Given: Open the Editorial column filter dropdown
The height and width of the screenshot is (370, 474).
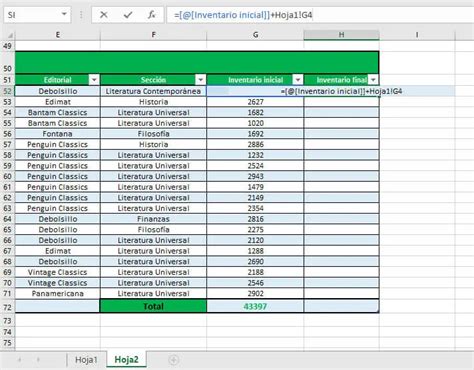Looking at the screenshot, I should (94, 80).
